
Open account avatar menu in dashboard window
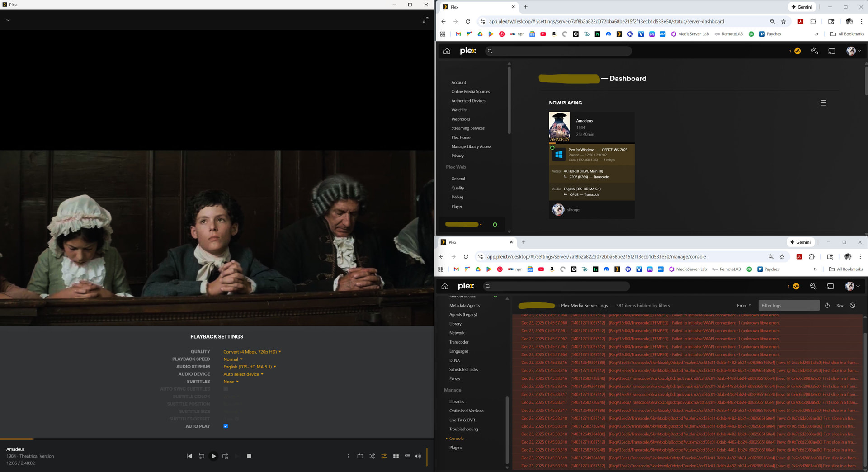pyautogui.click(x=854, y=51)
